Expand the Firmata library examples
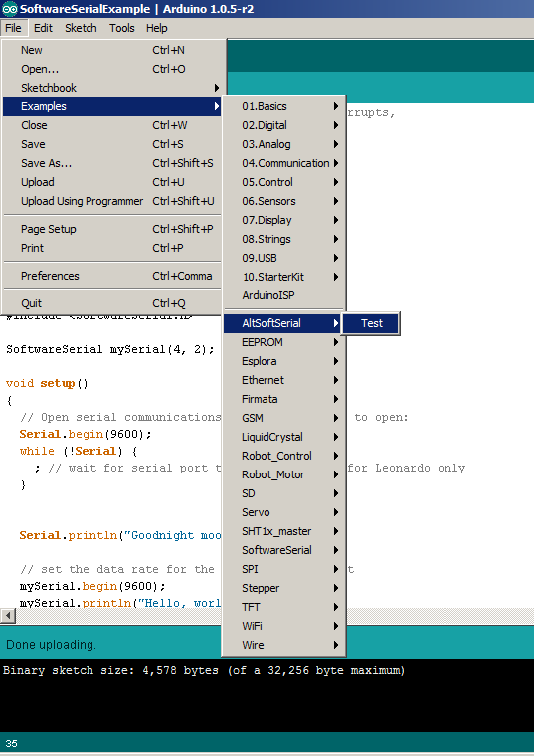This screenshot has width=534, height=756. 284,399
